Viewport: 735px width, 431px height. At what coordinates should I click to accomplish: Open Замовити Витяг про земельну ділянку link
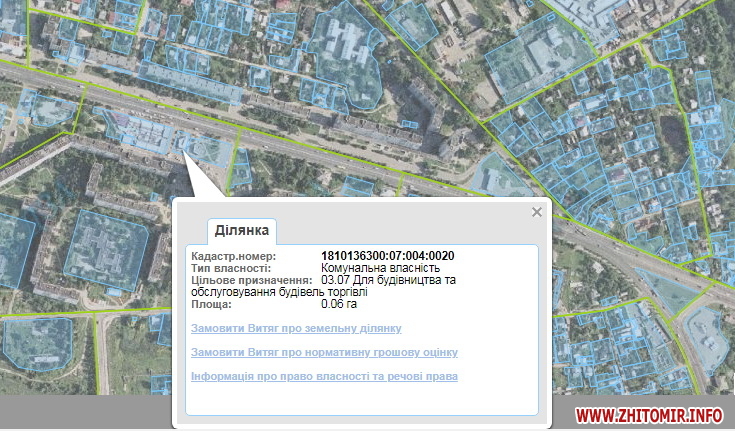tap(295, 328)
